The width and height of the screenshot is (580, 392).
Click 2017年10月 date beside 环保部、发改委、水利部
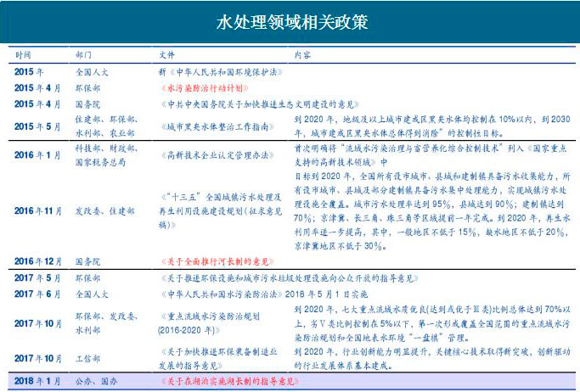(x=37, y=323)
